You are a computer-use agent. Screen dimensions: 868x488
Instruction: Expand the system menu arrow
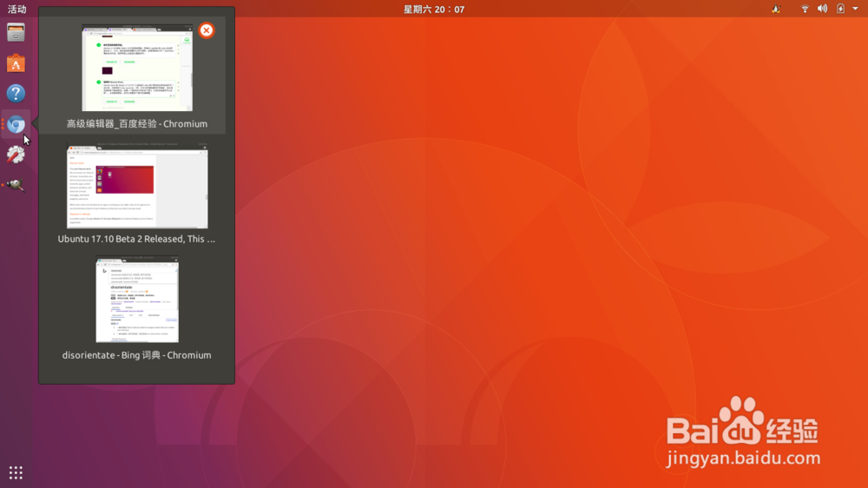pos(855,9)
